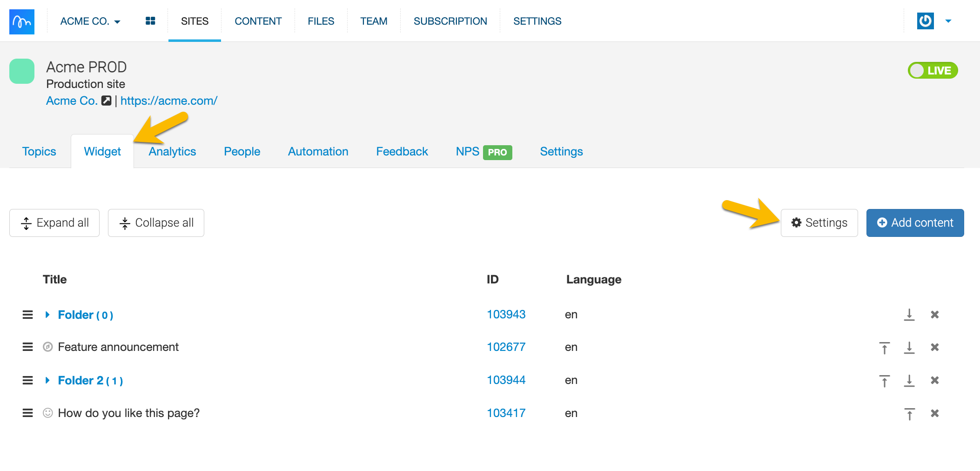Open the CONTENT menu in top navigation

pos(258,21)
